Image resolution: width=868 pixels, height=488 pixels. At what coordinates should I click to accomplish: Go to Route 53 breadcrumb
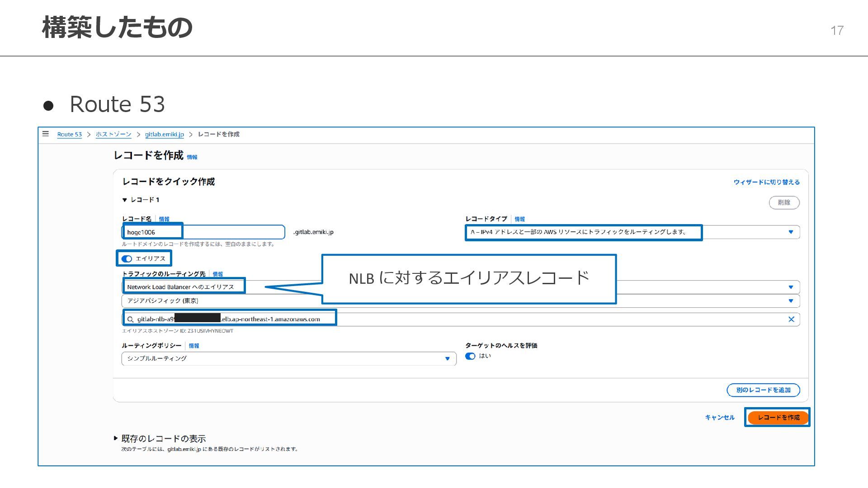pyautogui.click(x=69, y=134)
